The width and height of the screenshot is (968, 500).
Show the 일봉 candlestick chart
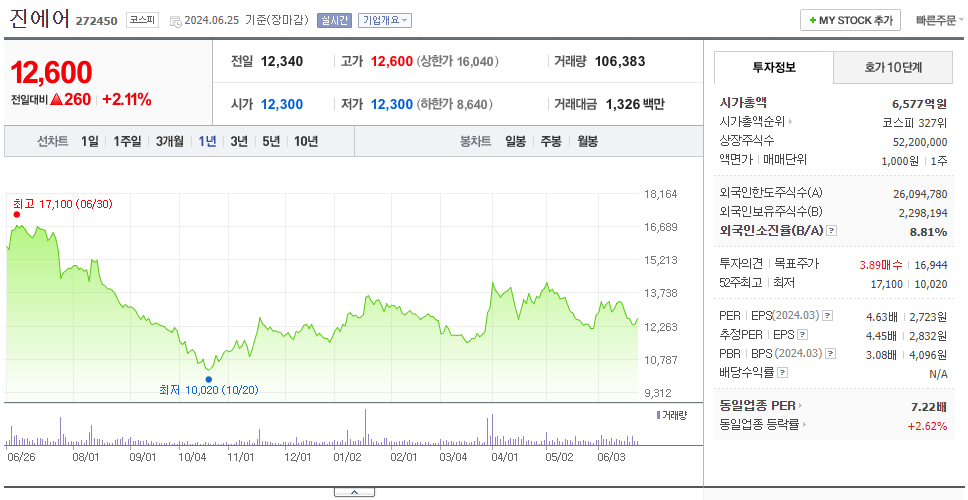[515, 141]
